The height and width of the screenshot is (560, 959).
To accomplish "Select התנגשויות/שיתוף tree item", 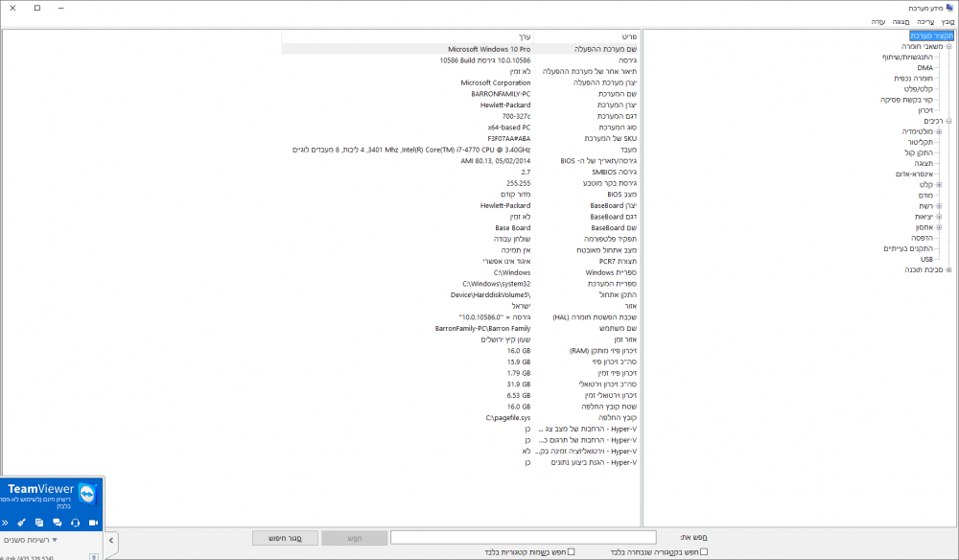I will click(x=907, y=57).
